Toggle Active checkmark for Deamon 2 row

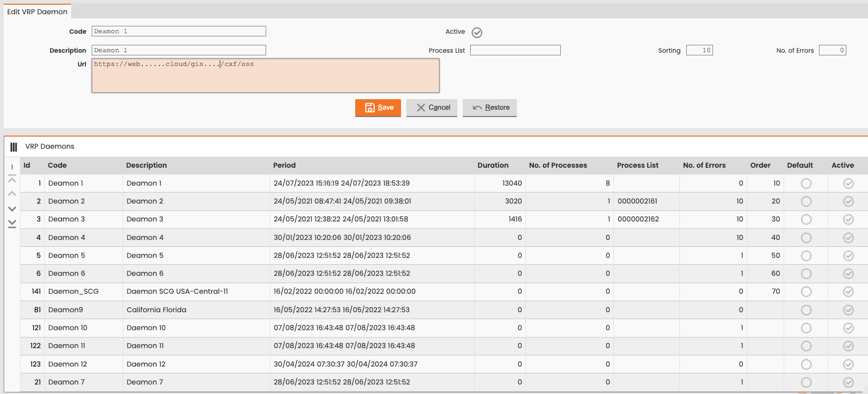(x=849, y=201)
